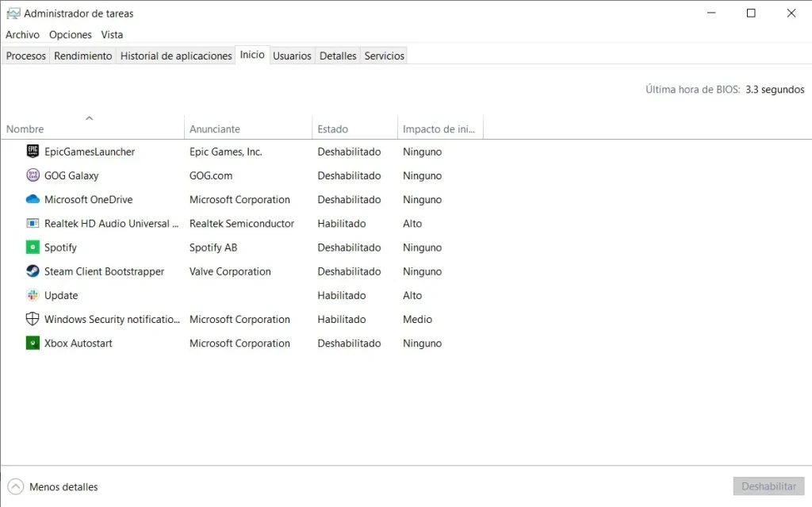Select the Inicio tab
Screen dimensions: 812x507
pos(252,55)
